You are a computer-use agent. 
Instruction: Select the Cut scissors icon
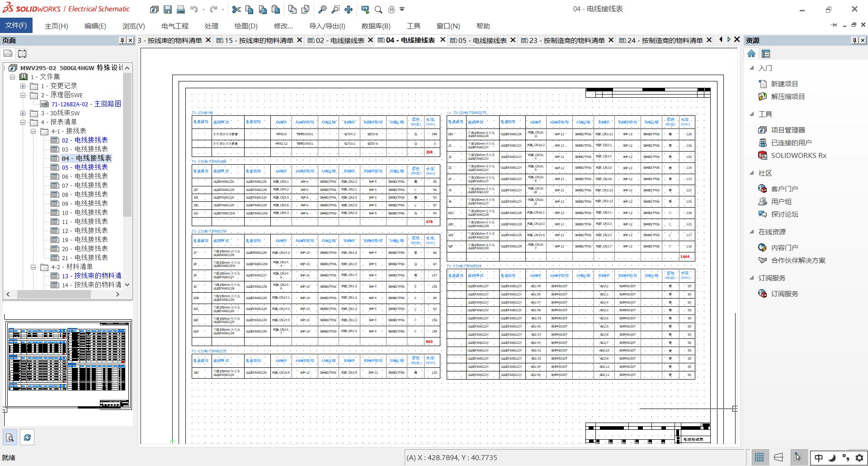click(x=236, y=9)
